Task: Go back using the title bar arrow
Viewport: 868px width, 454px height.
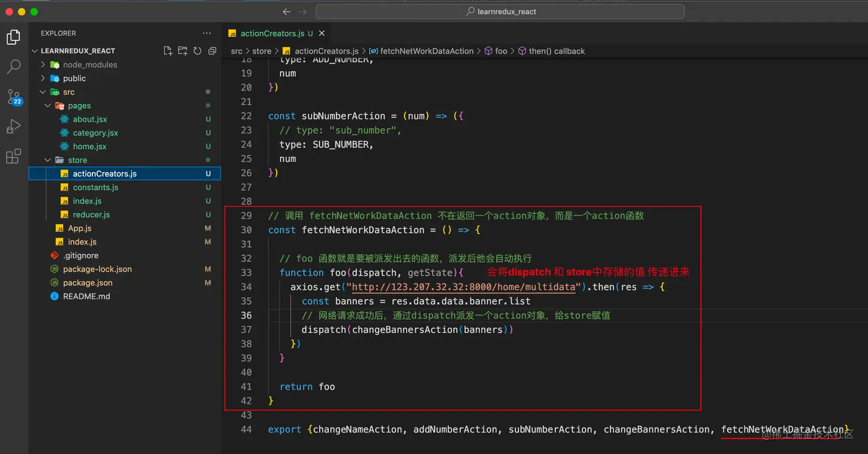Action: (287, 11)
